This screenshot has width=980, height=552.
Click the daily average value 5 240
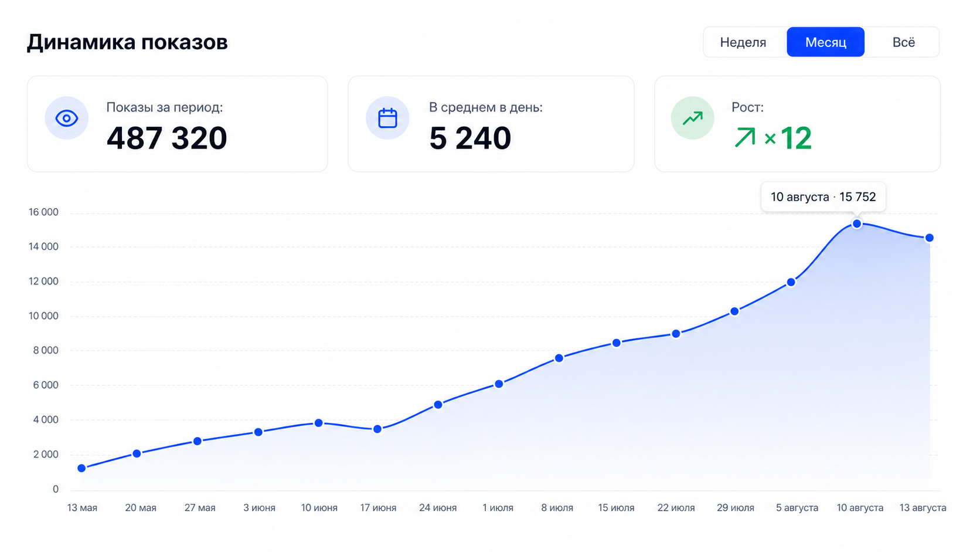pyautogui.click(x=470, y=138)
